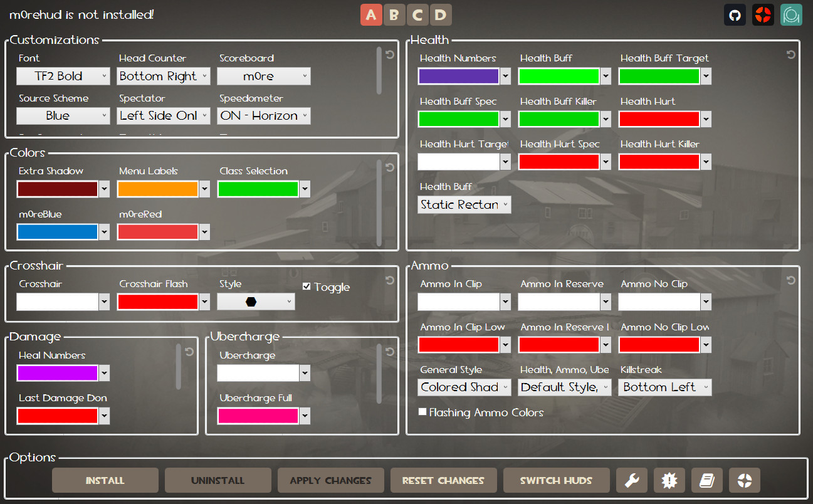This screenshot has height=504, width=813.
Task: Switch to page B tab
Action: [394, 14]
